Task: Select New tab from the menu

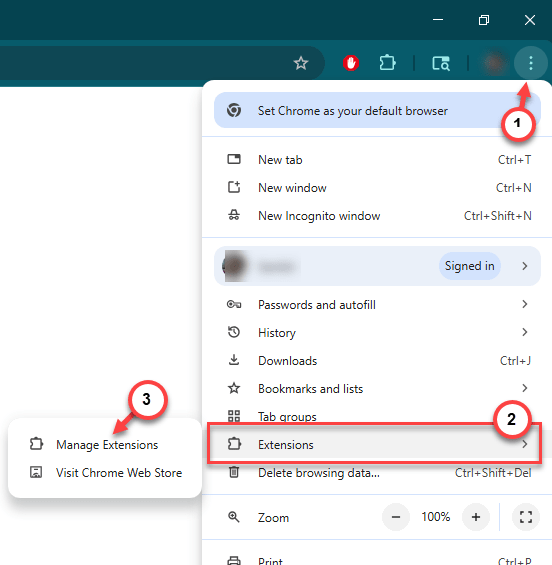Action: [377, 160]
